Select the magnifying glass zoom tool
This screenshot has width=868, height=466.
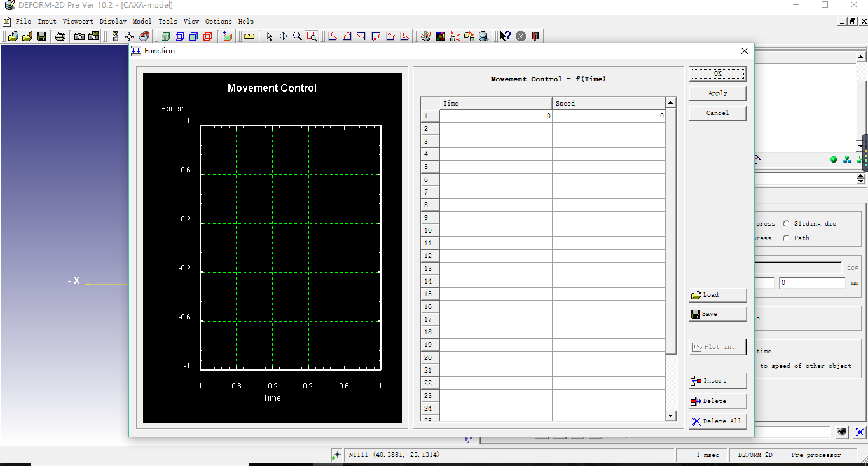(297, 36)
